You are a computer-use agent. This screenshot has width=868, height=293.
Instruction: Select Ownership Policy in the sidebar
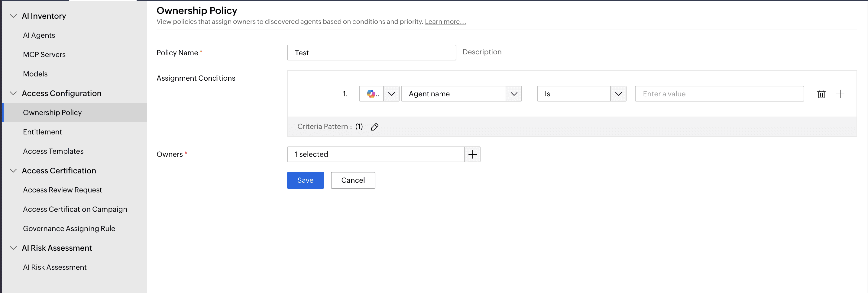[74, 112]
